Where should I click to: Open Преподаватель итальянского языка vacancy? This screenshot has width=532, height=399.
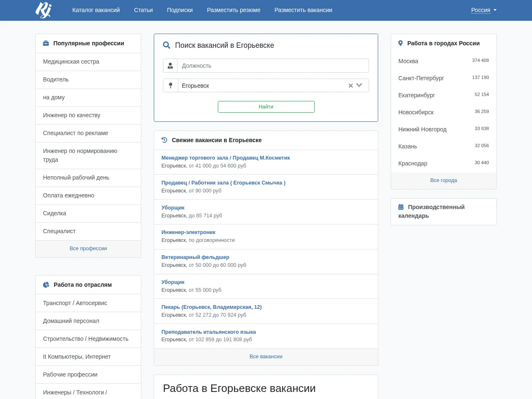[x=209, y=332]
